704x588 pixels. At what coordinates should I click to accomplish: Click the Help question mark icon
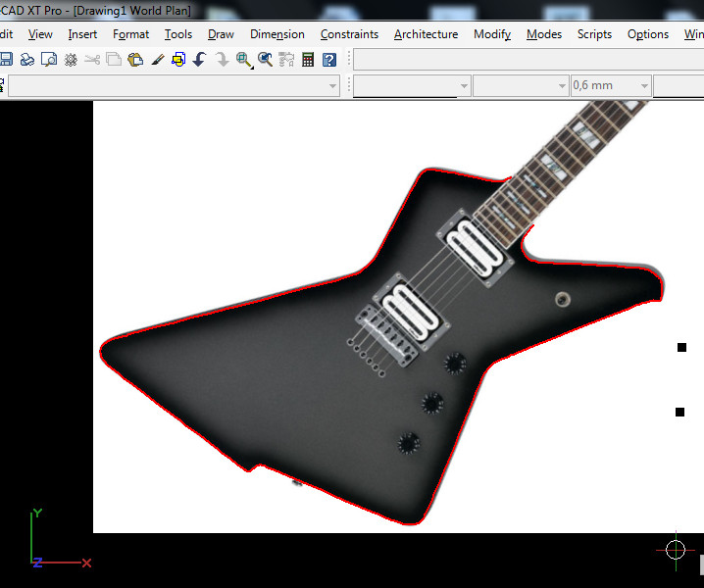[329, 60]
